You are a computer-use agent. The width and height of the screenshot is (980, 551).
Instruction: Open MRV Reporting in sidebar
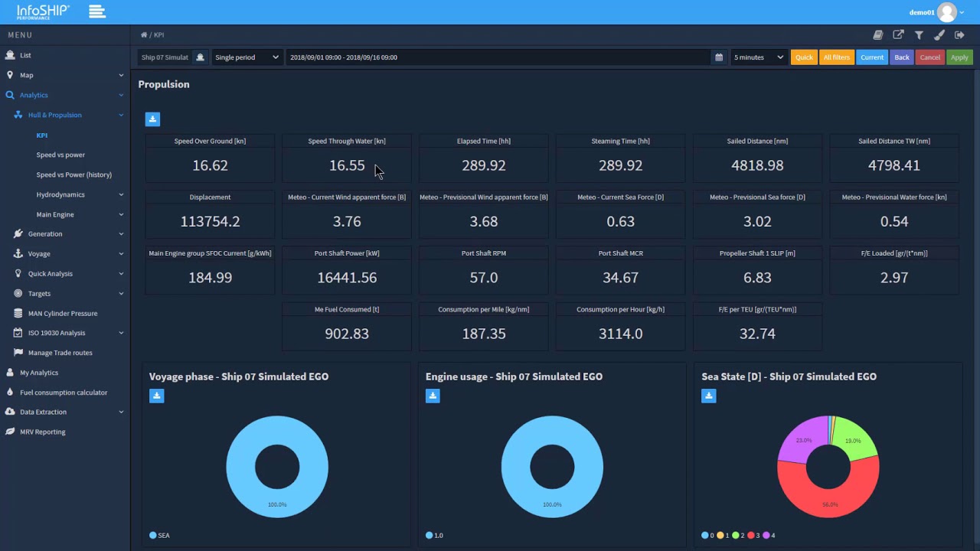click(x=42, y=432)
